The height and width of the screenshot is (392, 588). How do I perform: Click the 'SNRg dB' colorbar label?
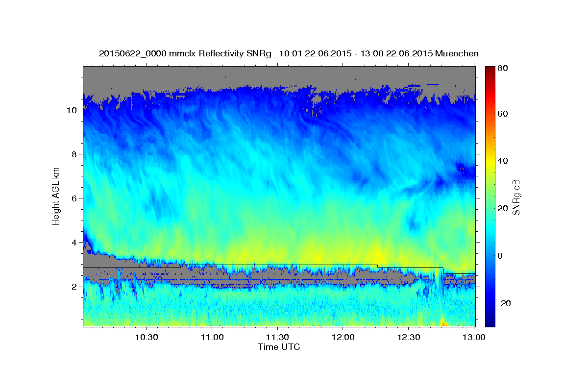tap(516, 197)
